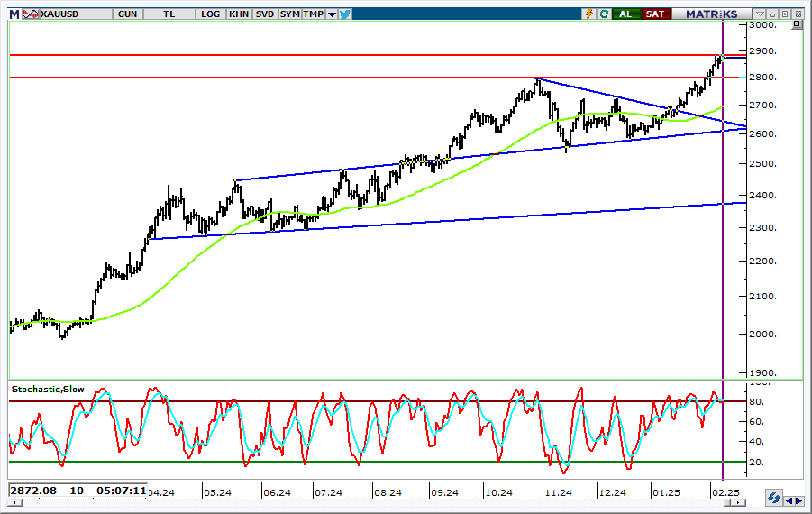Click the lightning bolt icon
812x514 pixels.
(588, 14)
